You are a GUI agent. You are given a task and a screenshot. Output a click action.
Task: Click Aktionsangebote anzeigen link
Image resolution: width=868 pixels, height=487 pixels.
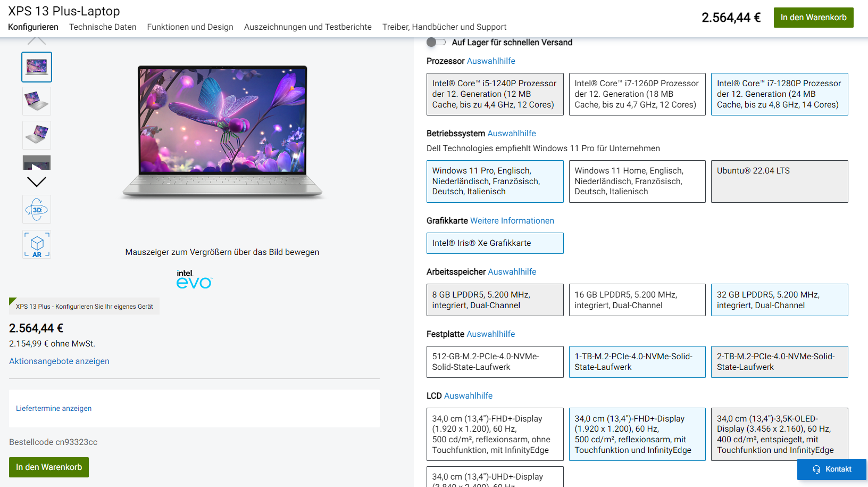click(x=59, y=361)
